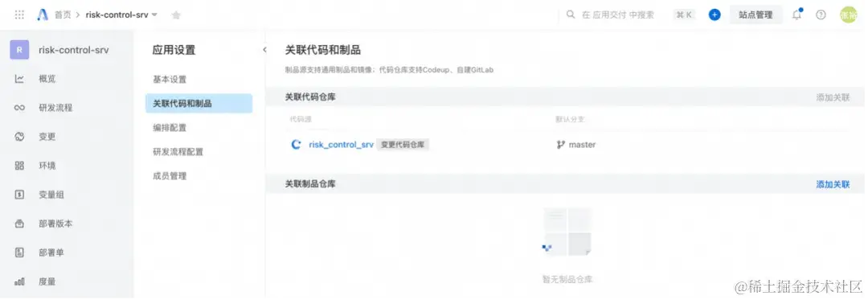The width and height of the screenshot is (868, 300).
Task: Open the notifications bell
Action: 797,15
